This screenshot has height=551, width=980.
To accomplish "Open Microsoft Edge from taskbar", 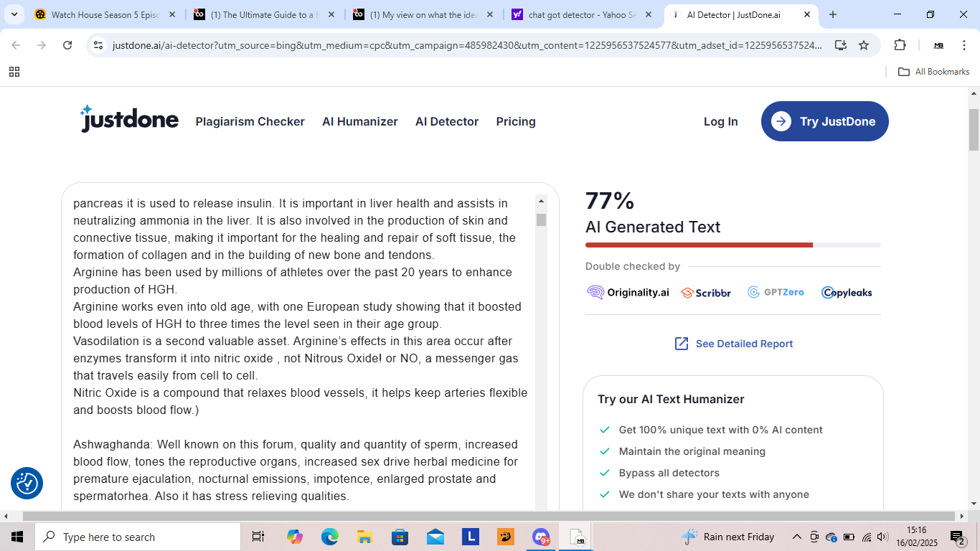I will [329, 537].
